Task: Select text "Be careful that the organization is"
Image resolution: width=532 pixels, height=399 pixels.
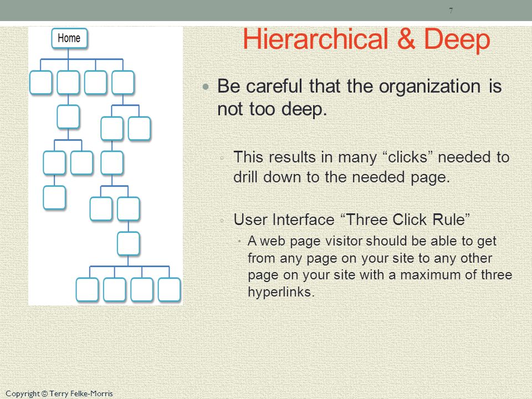Action: (x=359, y=86)
